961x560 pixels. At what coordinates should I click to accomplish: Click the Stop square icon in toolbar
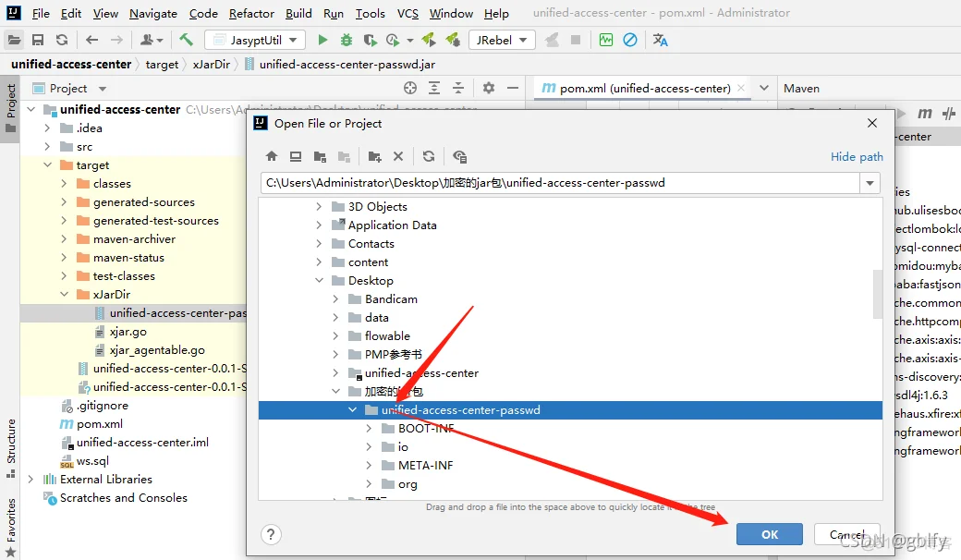tap(576, 41)
